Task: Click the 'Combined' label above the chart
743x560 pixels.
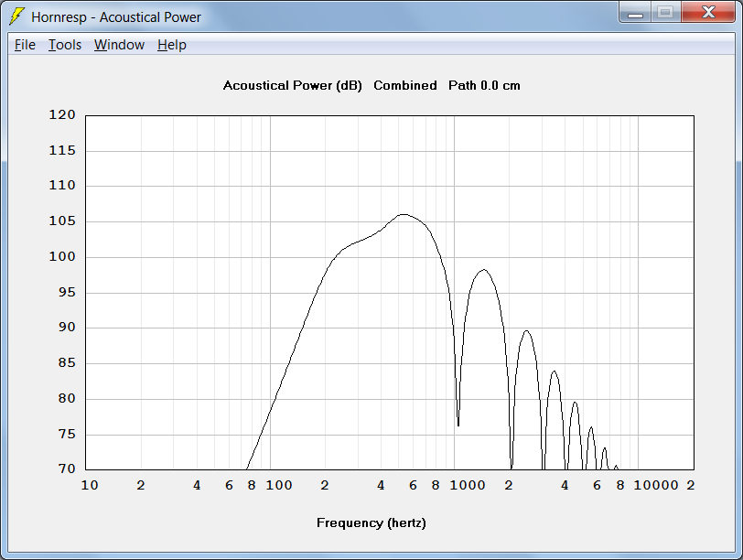Action: point(405,85)
